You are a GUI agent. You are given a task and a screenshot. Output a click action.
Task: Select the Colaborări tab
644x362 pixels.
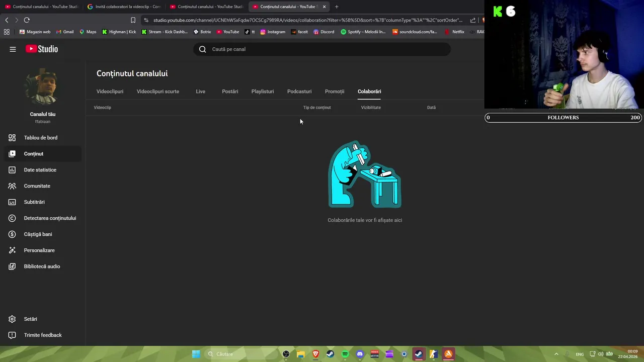tap(369, 92)
